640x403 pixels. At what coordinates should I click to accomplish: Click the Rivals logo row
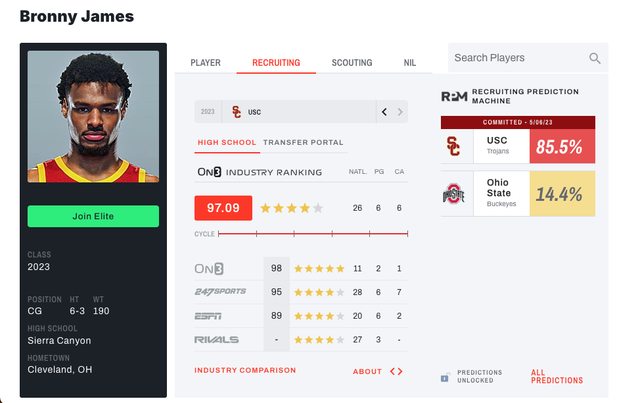pyautogui.click(x=216, y=340)
